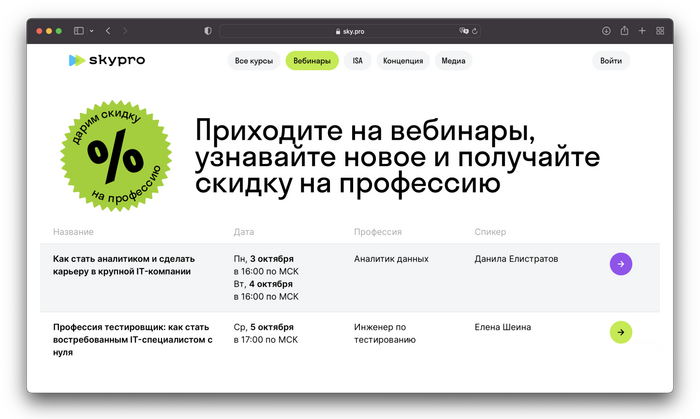Click the Ср, 5 октября date
This screenshot has width=700, height=419.
[263, 327]
